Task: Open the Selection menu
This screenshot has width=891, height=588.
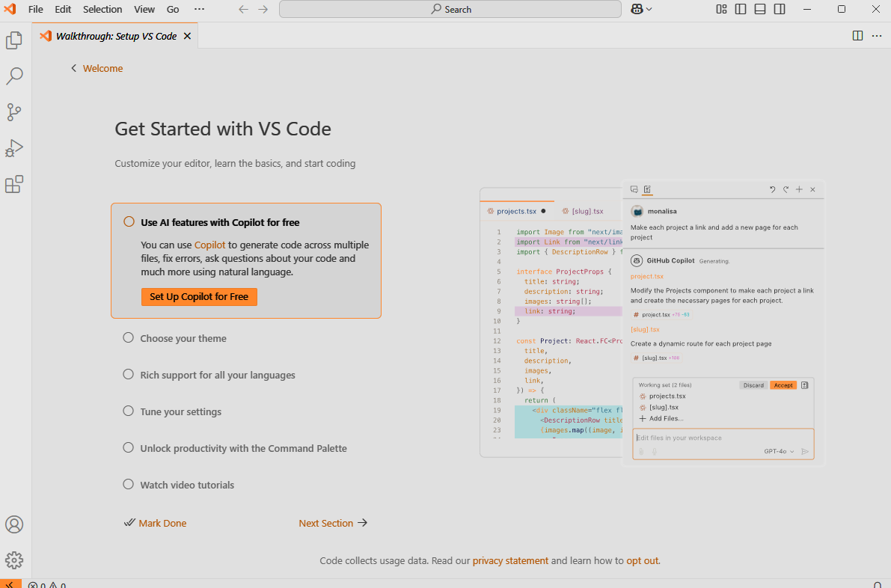Action: tap(102, 9)
